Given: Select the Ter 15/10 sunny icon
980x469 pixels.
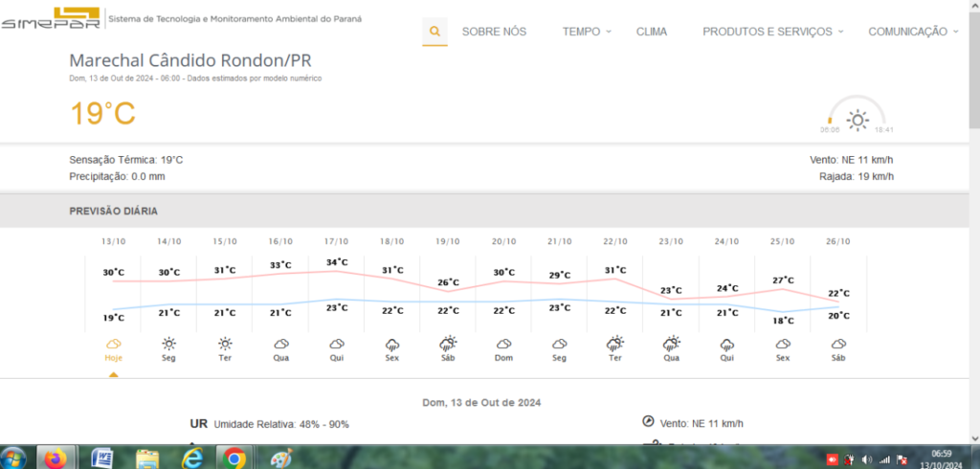Looking at the screenshot, I should pos(225,344).
